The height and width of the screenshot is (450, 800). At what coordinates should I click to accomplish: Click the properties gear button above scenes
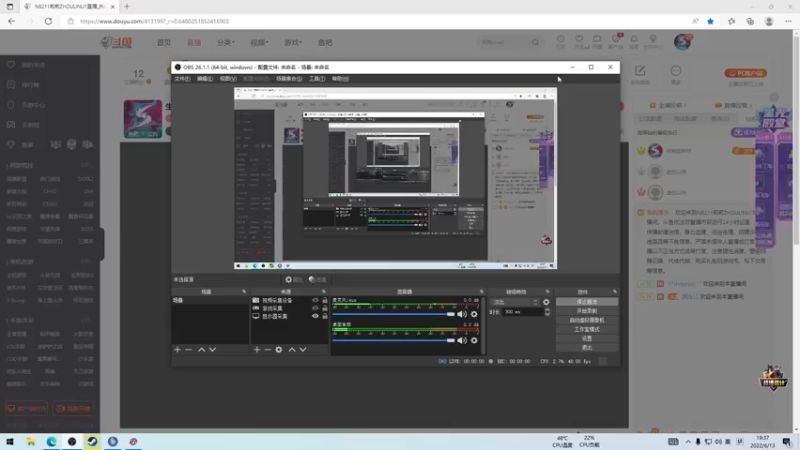click(x=293, y=280)
